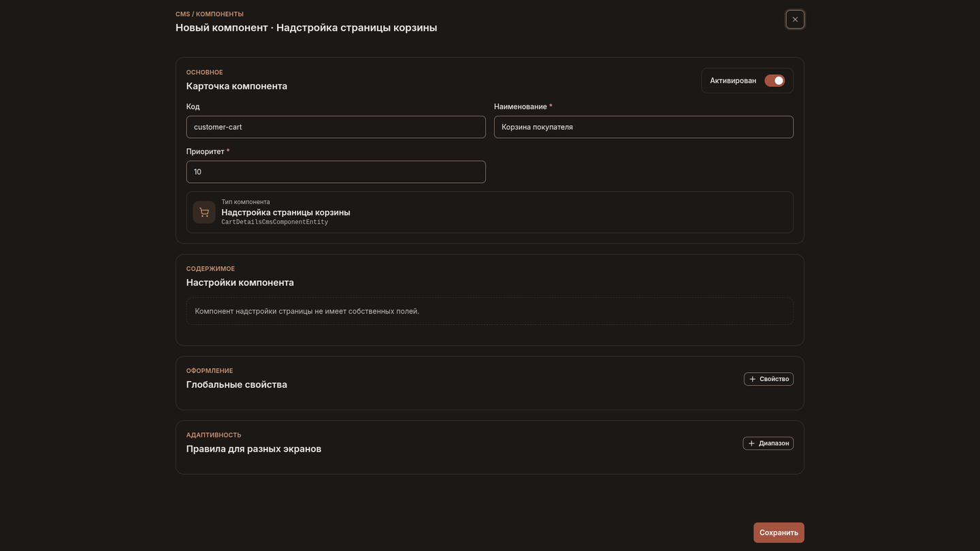Click the Надстройка страницы корзины type name
The width and height of the screenshot is (980, 551).
tap(286, 212)
